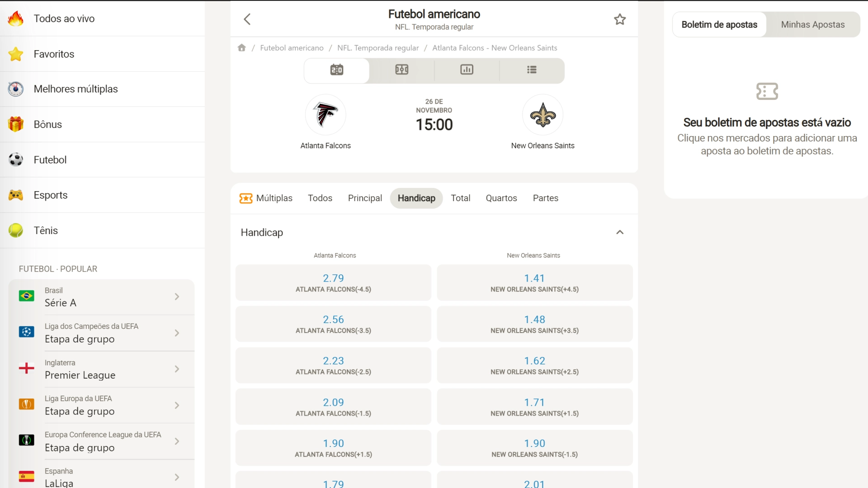Viewport: 868px width, 488px height.
Task: Switch to the field view icon
Action: pos(402,70)
